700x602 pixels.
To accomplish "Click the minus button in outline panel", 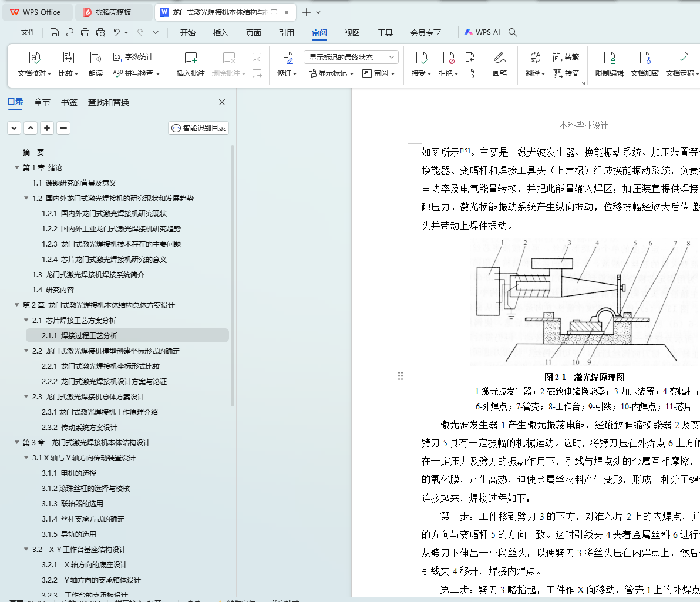I will (63, 128).
